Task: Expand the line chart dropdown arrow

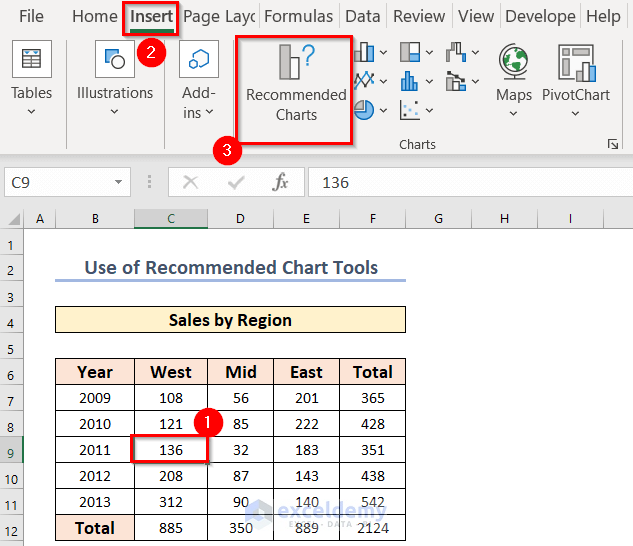Action: (x=384, y=82)
